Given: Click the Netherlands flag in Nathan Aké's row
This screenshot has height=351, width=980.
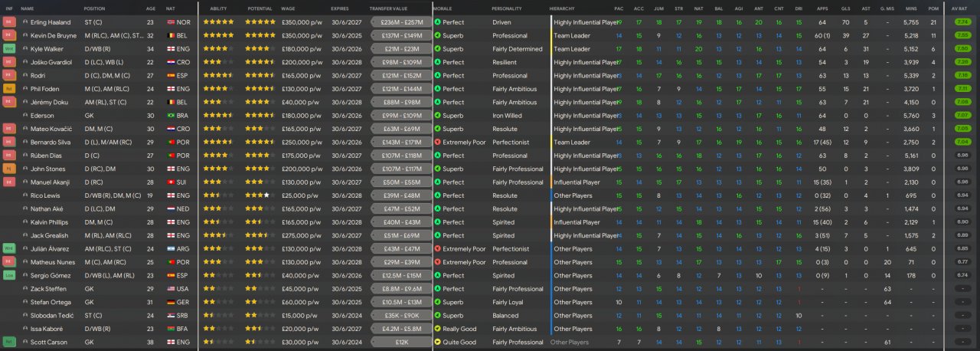Looking at the screenshot, I should [170, 208].
